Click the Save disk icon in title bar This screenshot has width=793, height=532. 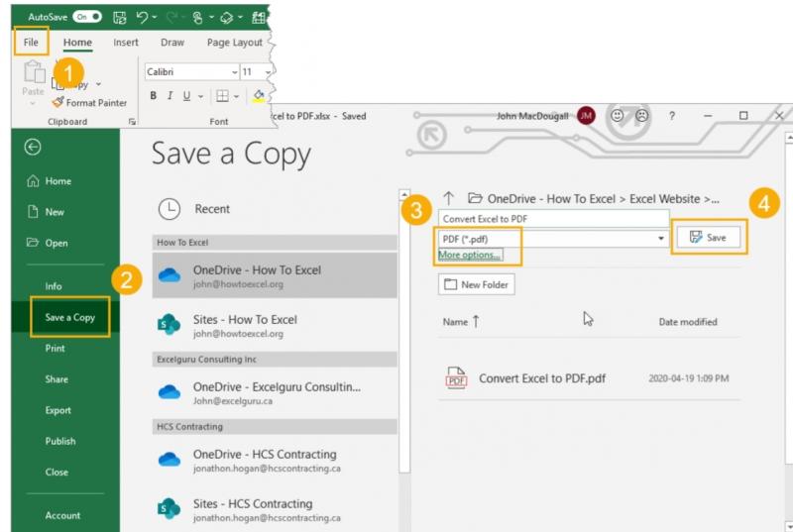tap(120, 18)
